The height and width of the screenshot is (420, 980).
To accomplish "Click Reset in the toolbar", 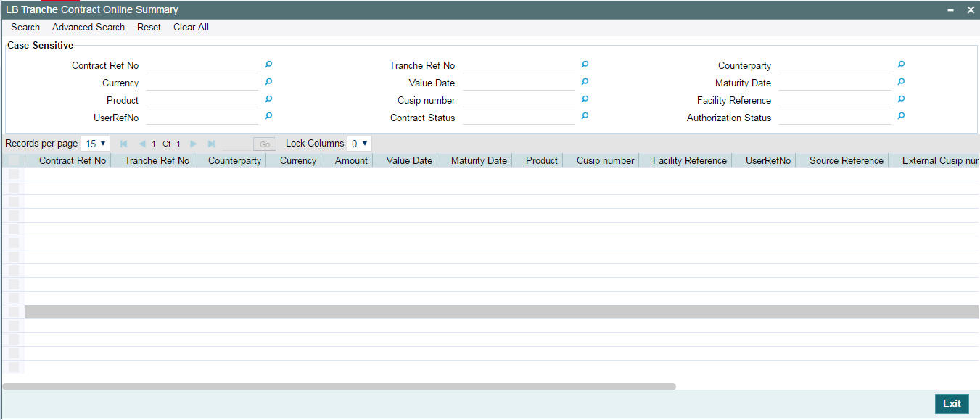I will pos(149,27).
